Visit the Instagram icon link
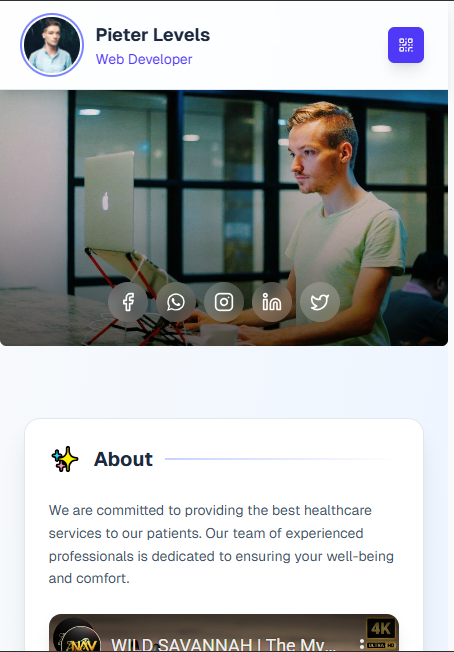The width and height of the screenshot is (454, 652). [x=224, y=302]
